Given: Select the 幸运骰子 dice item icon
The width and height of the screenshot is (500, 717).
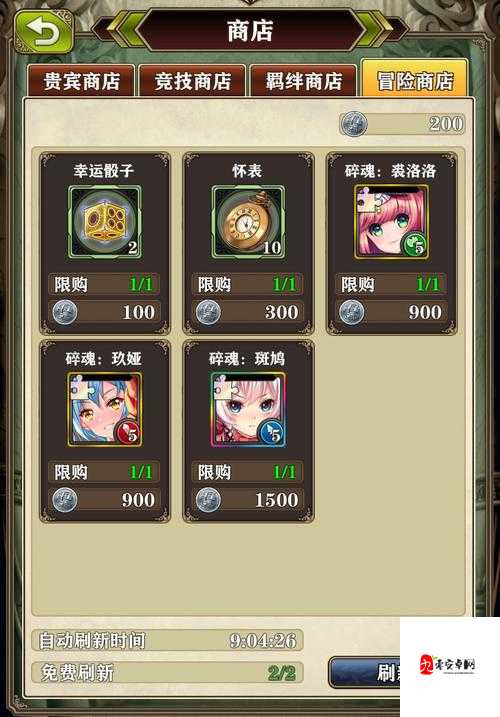Looking at the screenshot, I should pos(105,222).
